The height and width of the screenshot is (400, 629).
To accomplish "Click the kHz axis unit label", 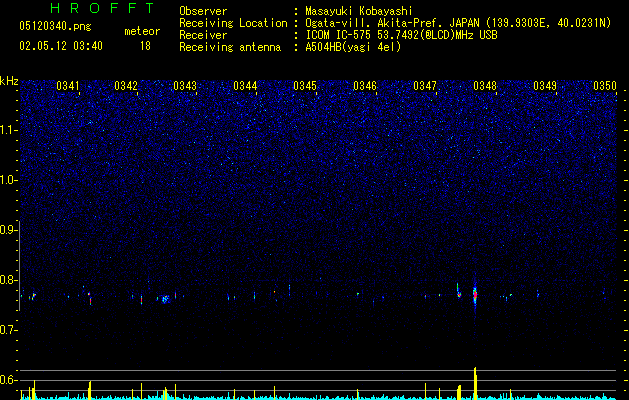I will [x=9, y=81].
